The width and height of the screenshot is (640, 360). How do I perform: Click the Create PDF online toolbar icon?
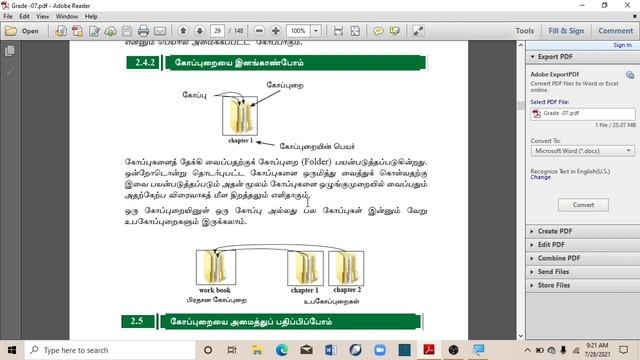point(61,31)
